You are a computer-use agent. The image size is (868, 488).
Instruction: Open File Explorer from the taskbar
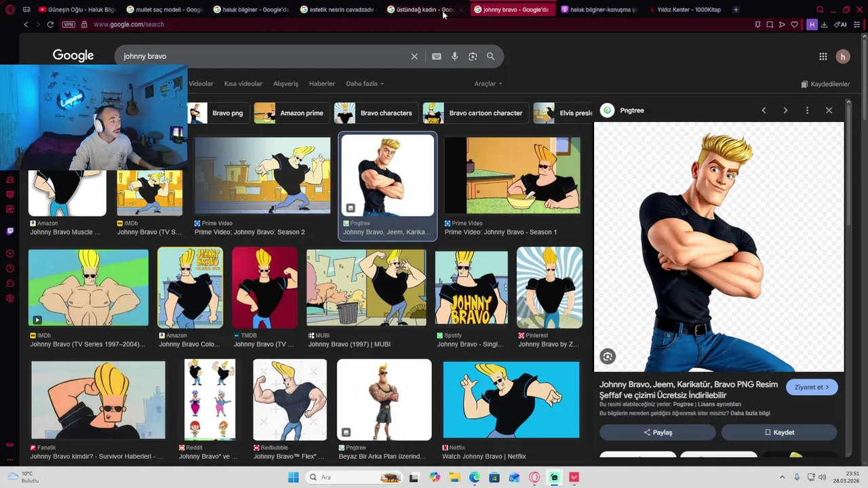click(454, 477)
